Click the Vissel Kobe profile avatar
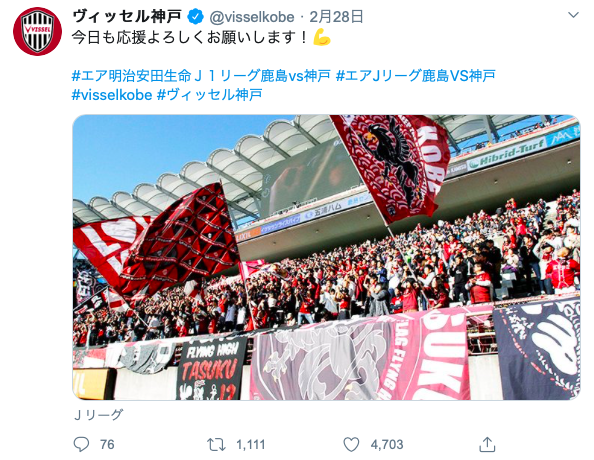594x460 pixels. click(x=37, y=31)
